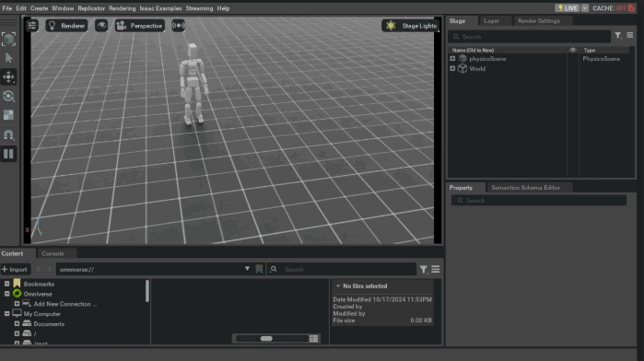Screen dimensions: 644x361
Task: Sort by Name (Old to New) header
Action: coord(474,50)
